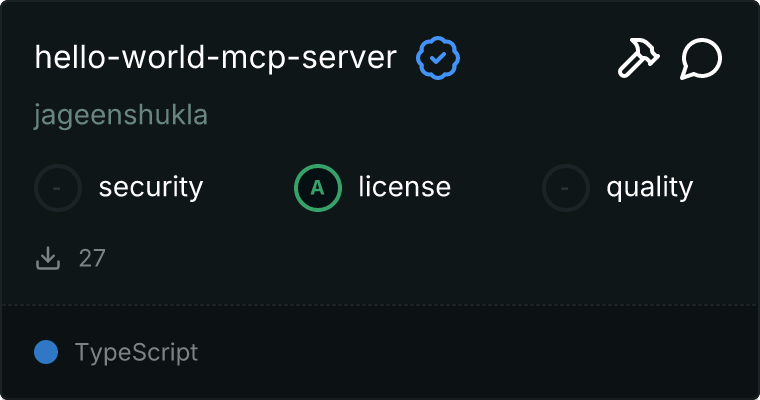Viewport: 760px width, 400px height.
Task: Click the security score dash badge
Action: pyautogui.click(x=58, y=187)
